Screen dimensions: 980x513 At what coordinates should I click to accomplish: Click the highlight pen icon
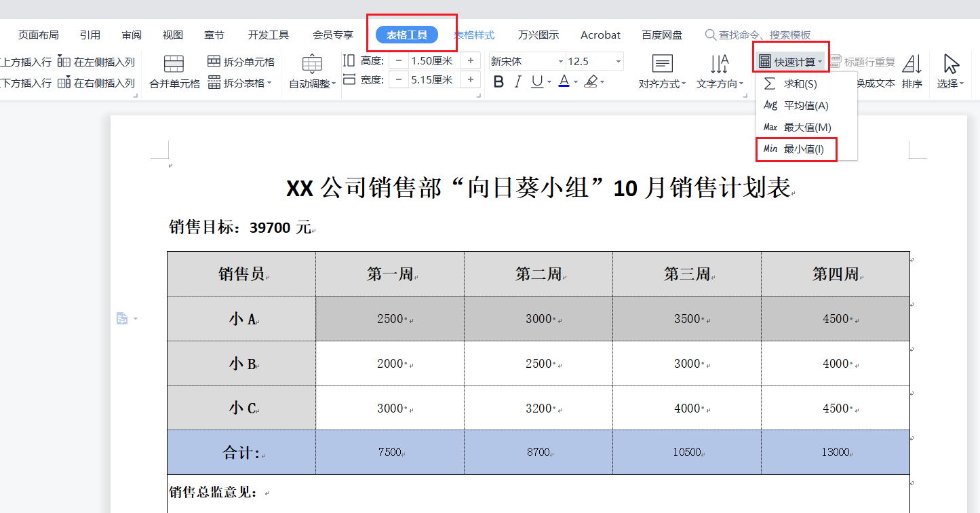click(x=591, y=82)
